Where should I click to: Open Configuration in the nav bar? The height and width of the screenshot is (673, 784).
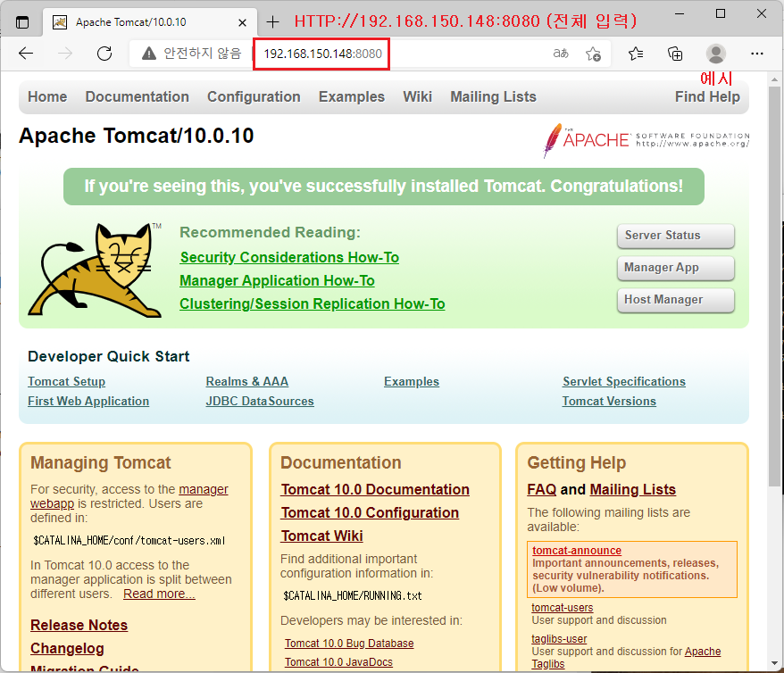pyautogui.click(x=254, y=97)
